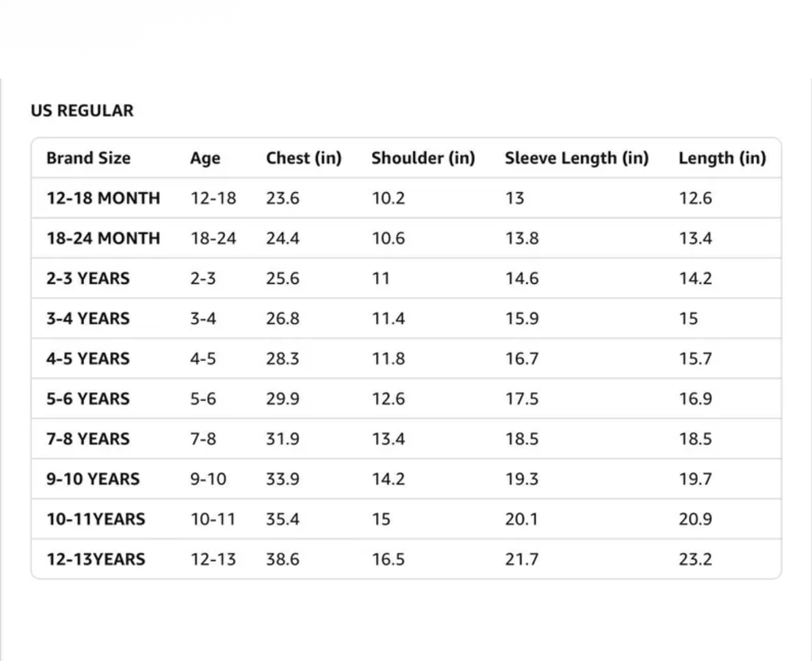Click the 9-10 YEARS size row label
Image resolution: width=812 pixels, height=661 pixels.
[x=93, y=479]
